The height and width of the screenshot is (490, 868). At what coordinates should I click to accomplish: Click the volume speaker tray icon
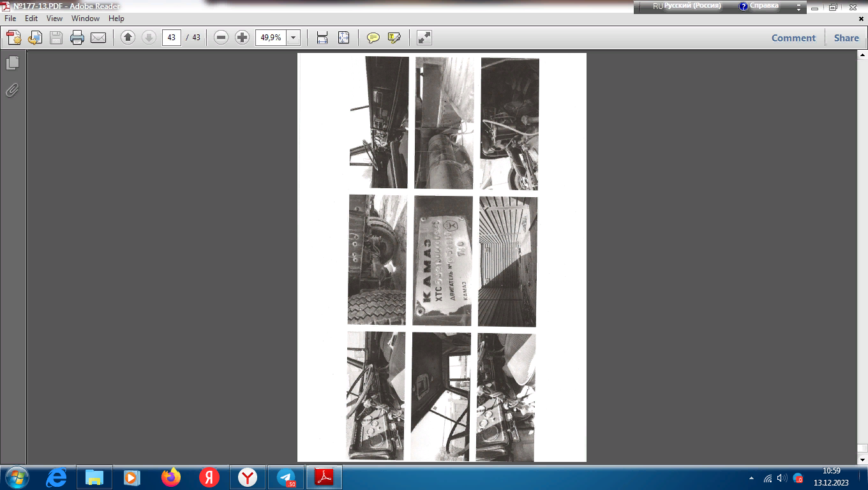coord(782,478)
